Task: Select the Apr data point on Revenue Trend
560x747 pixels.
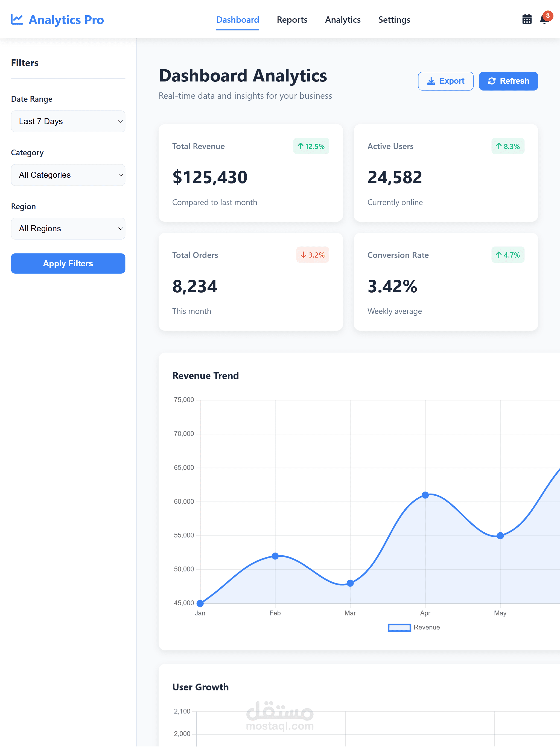Action: [x=425, y=495]
